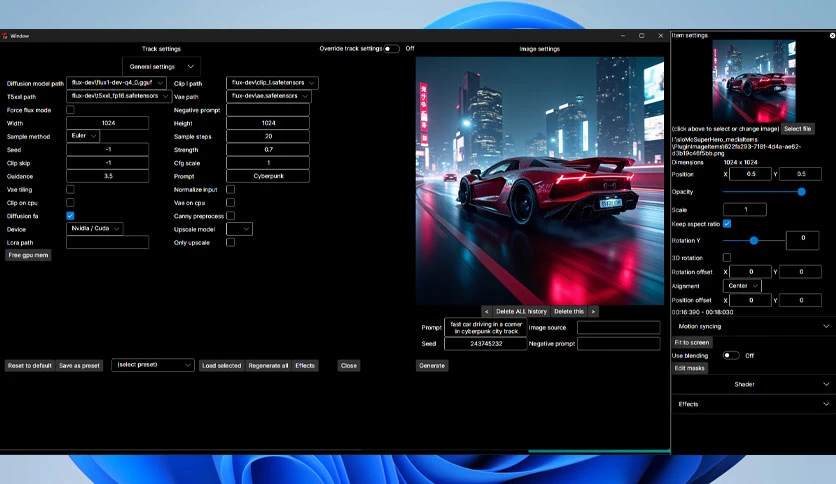This screenshot has width=836, height=484.
Task: Adjust the Opacity slider
Action: tap(763, 192)
